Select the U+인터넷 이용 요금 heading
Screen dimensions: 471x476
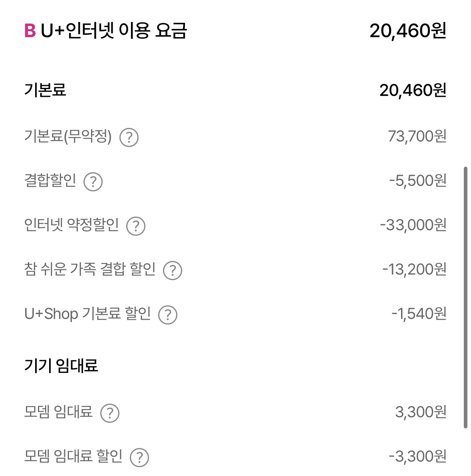click(113, 31)
